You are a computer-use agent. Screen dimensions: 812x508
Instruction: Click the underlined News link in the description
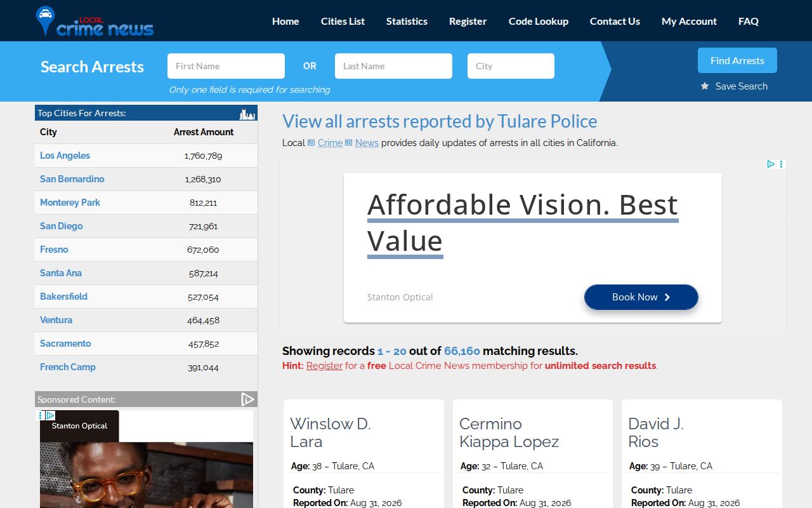(x=367, y=143)
